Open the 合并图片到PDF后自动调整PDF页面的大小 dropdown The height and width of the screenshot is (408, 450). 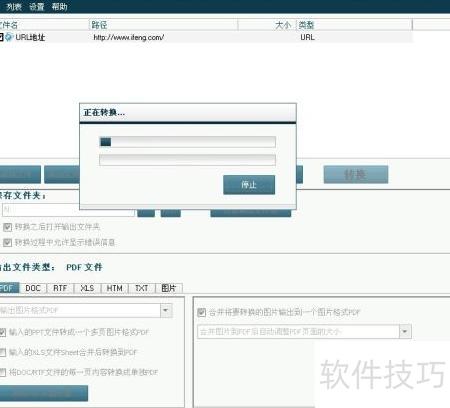click(x=405, y=332)
